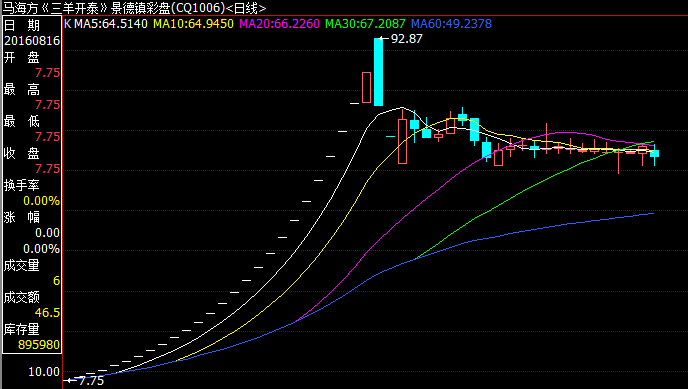This screenshot has height=389, width=688.
Task: Select the 换手率 value 0.00%
Action: [41, 201]
